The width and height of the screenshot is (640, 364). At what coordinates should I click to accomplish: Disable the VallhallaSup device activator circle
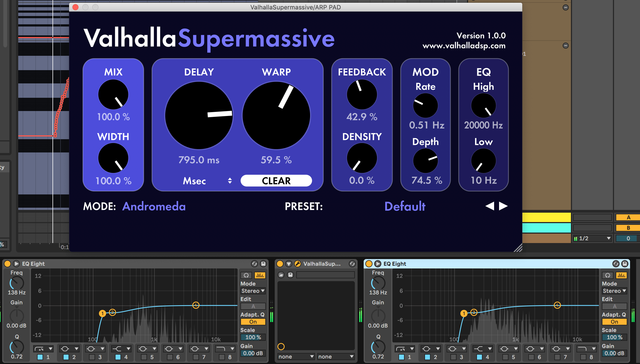tap(279, 263)
